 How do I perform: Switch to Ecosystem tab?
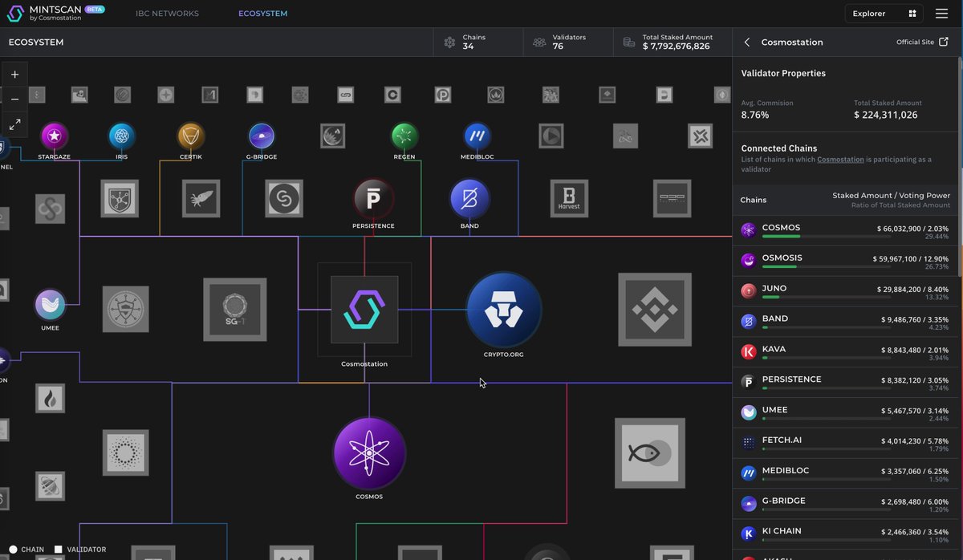(262, 14)
